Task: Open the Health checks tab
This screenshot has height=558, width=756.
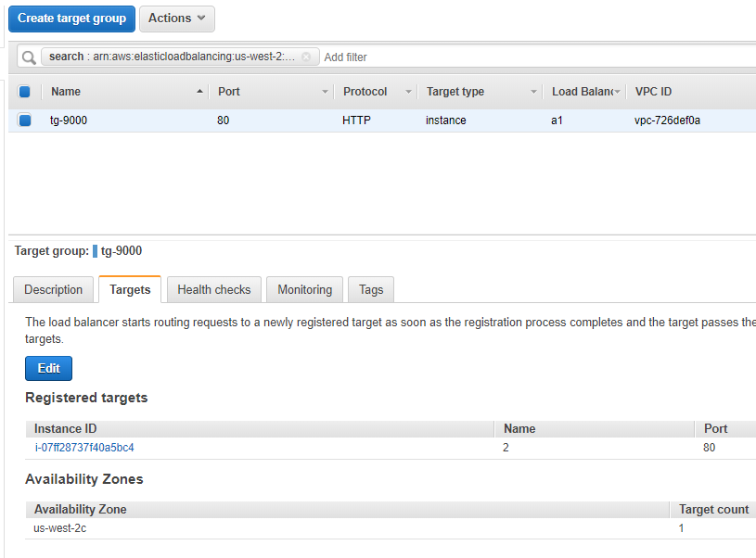Action: [214, 289]
